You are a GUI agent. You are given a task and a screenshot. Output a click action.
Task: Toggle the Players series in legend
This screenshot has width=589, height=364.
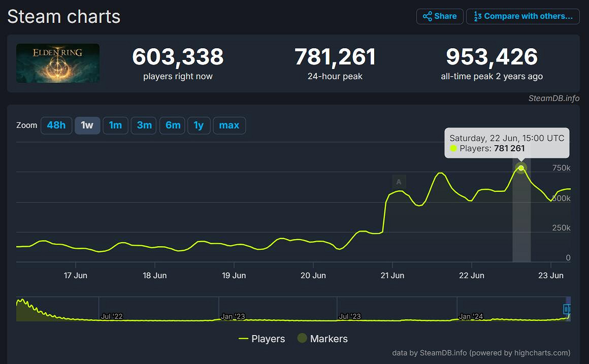click(x=261, y=339)
